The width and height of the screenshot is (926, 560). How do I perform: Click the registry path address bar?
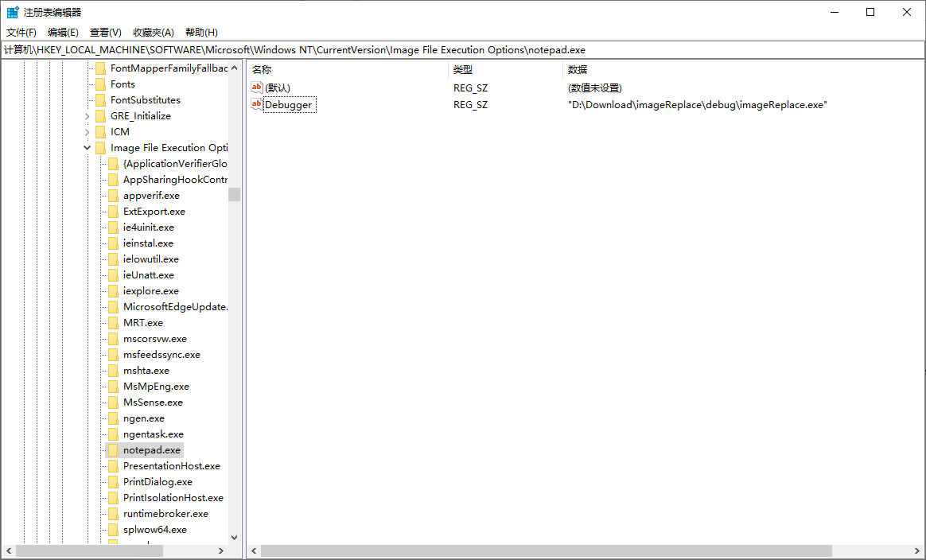318,49
